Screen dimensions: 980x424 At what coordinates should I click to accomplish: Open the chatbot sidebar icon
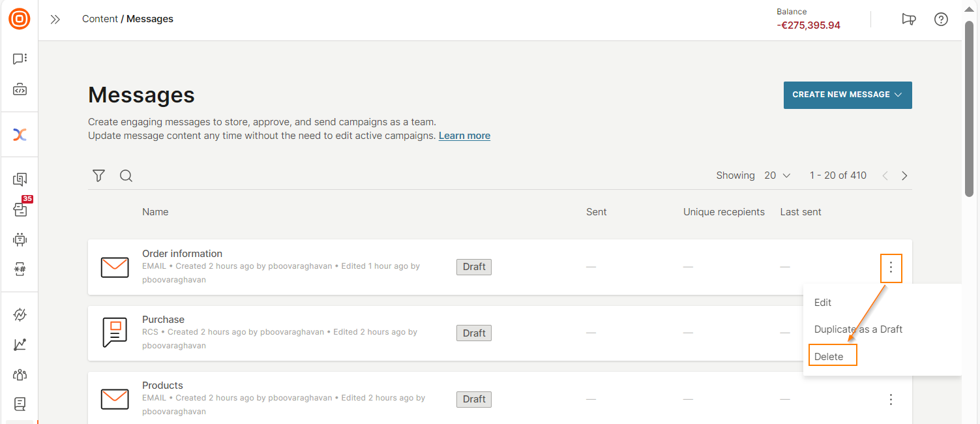tap(20, 239)
